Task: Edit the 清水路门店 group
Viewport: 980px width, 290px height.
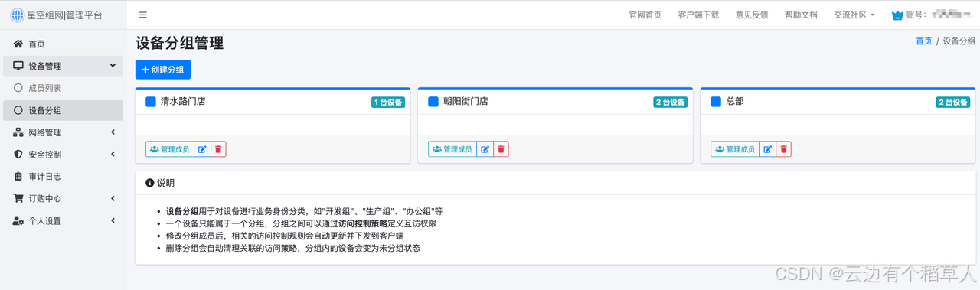Action: point(202,149)
